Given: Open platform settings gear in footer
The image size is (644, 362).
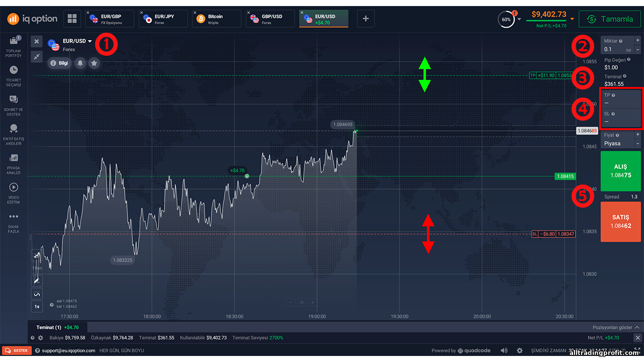Looking at the screenshot, I should tap(520, 350).
